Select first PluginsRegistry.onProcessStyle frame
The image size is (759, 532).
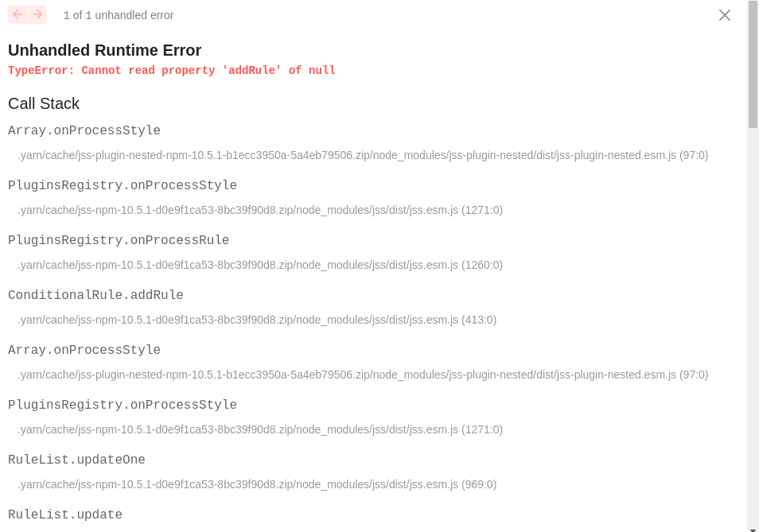tap(123, 185)
